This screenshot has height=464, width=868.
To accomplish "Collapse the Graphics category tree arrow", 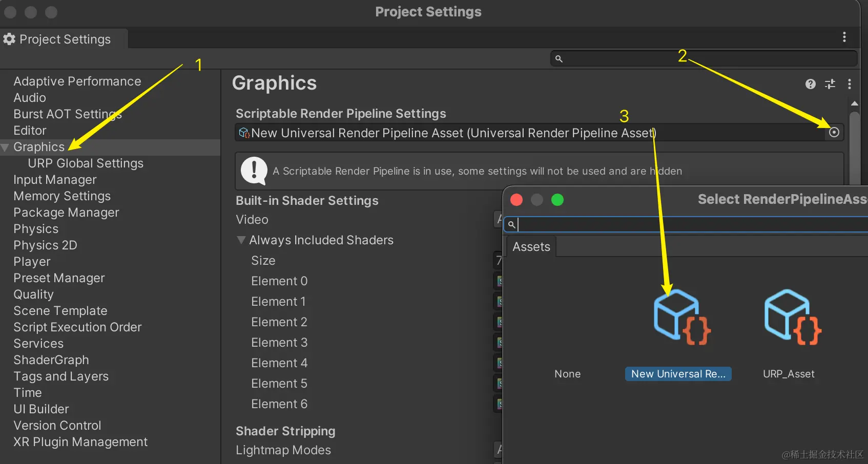I will pos(5,147).
